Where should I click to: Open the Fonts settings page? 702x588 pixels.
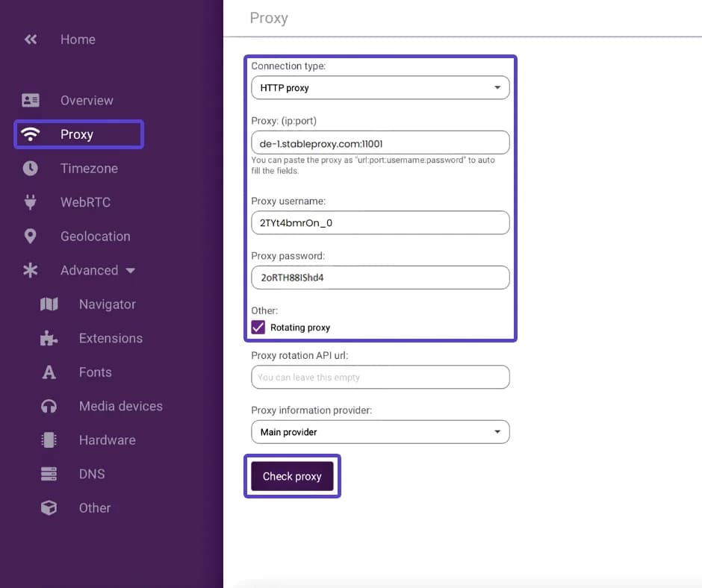pos(95,372)
